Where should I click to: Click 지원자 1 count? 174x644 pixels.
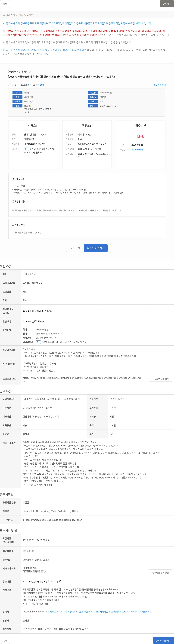(12, 85)
